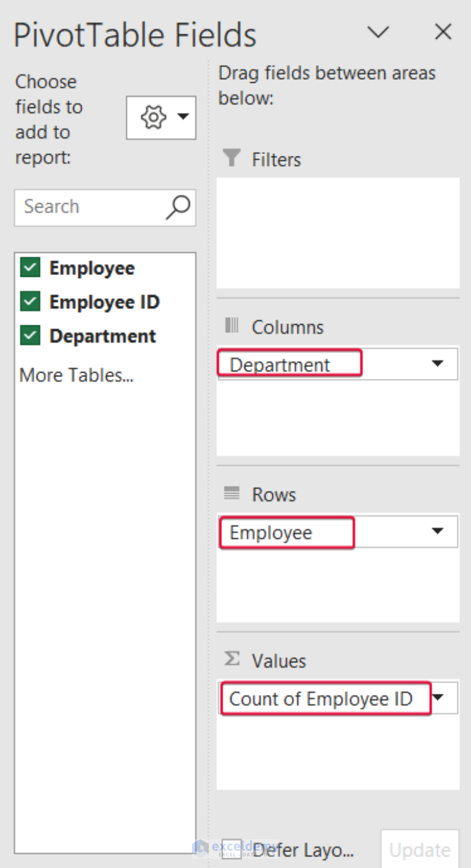The image size is (471, 868).
Task: Toggle the Defer Layout Update checkbox
Action: click(232, 850)
